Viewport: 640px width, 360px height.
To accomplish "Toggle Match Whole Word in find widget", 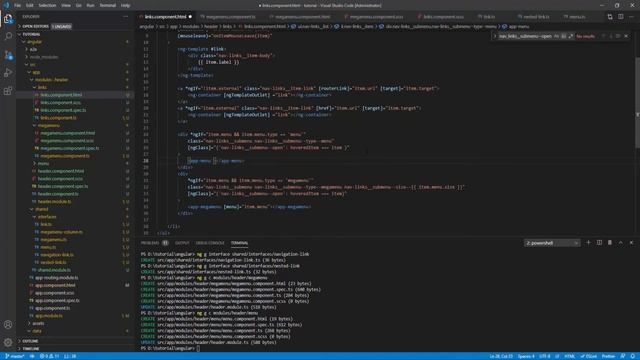I will coord(564,36).
